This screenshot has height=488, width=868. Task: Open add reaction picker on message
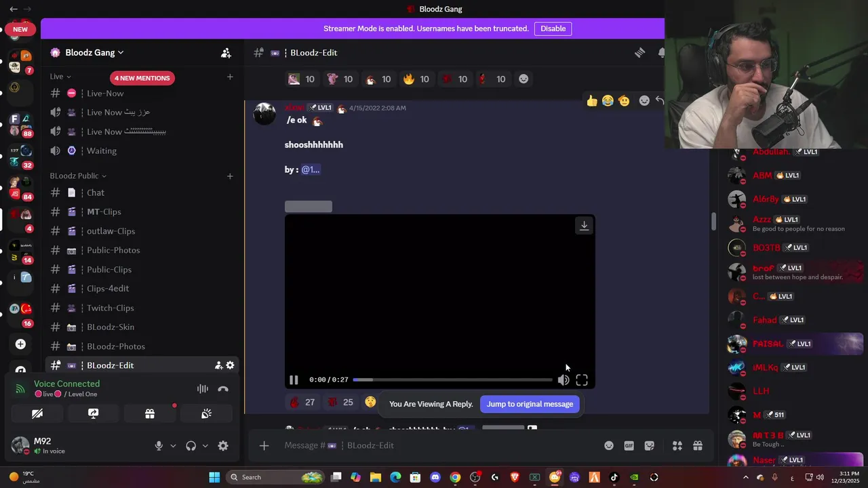644,101
